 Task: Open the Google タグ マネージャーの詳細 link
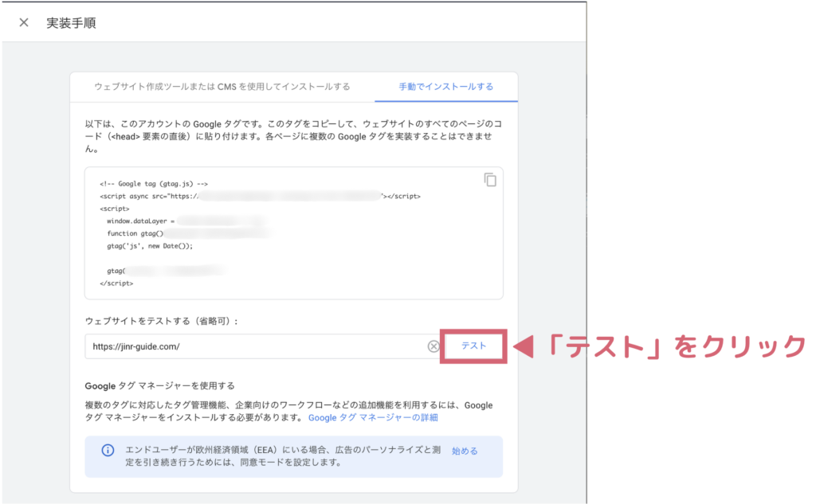click(x=373, y=418)
